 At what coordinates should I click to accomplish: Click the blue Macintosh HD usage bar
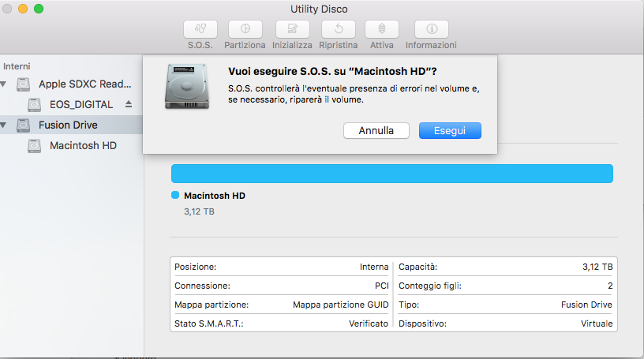tap(392, 174)
